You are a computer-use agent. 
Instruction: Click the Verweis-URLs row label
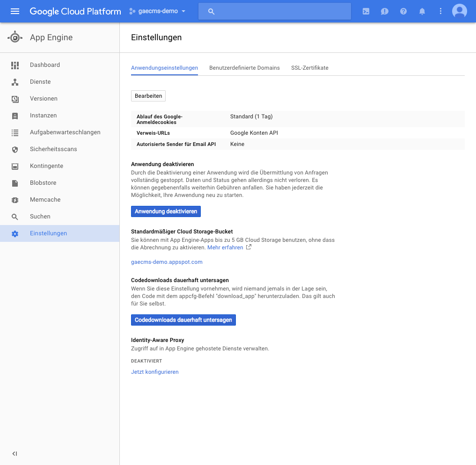pos(154,133)
